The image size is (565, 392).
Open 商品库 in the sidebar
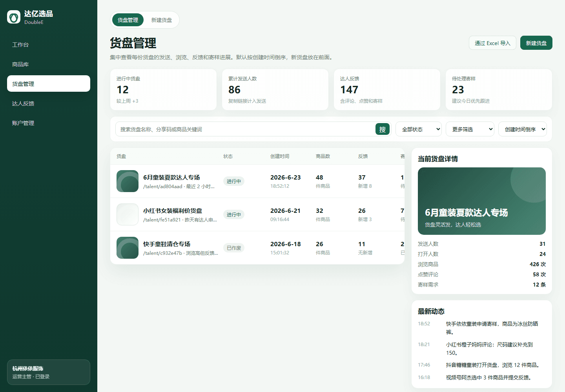point(49,64)
